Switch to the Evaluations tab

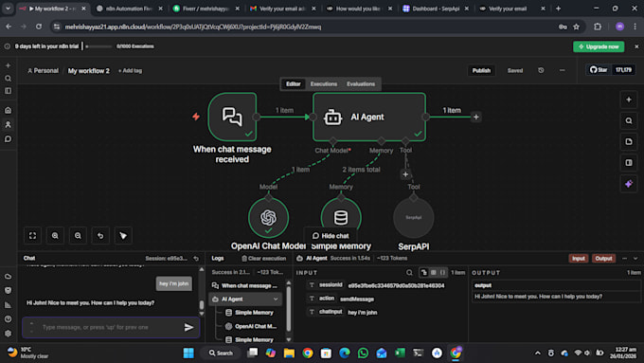click(x=361, y=83)
